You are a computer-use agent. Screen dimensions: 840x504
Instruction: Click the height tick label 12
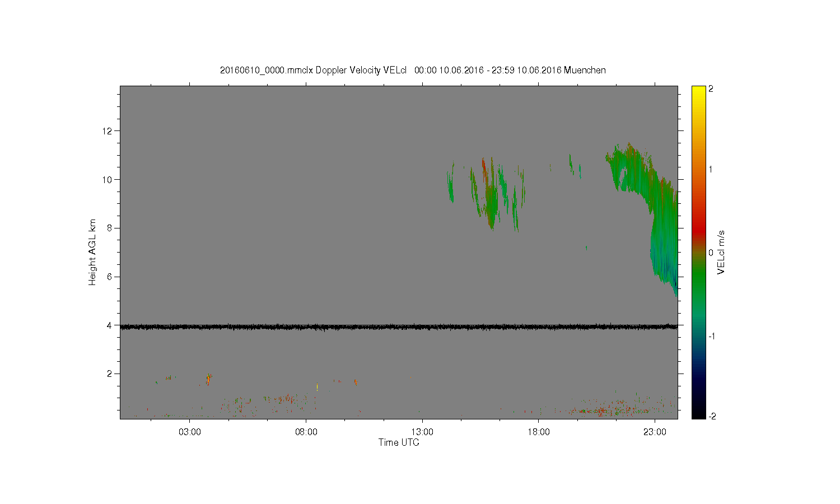[108, 131]
